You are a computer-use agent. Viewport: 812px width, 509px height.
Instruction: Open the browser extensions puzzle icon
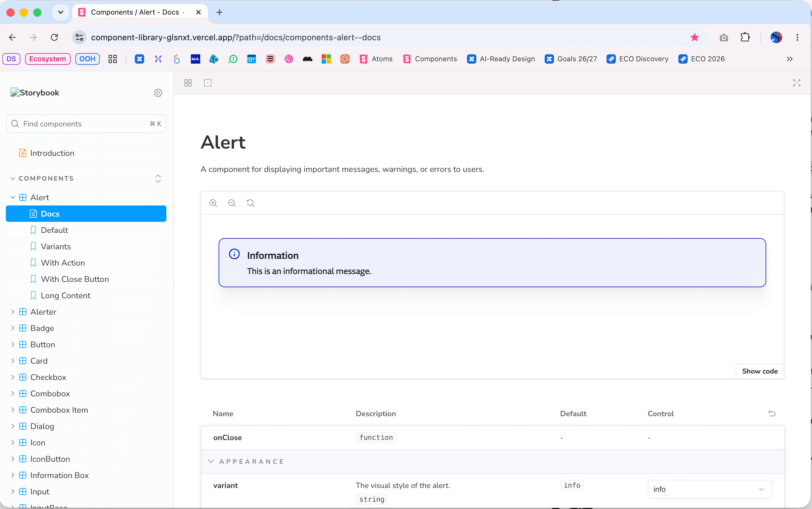[x=745, y=37]
